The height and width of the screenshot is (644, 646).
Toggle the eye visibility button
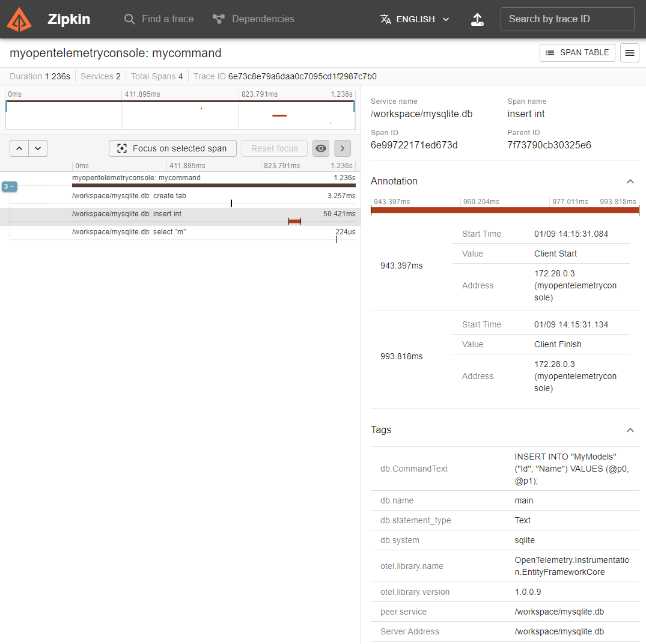pos(320,148)
